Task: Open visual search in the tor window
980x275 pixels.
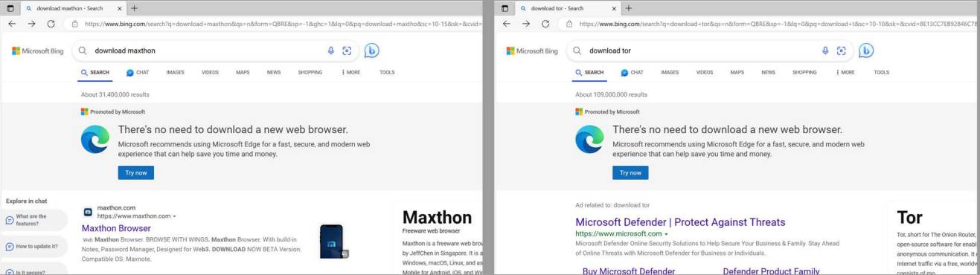Action: click(x=842, y=51)
